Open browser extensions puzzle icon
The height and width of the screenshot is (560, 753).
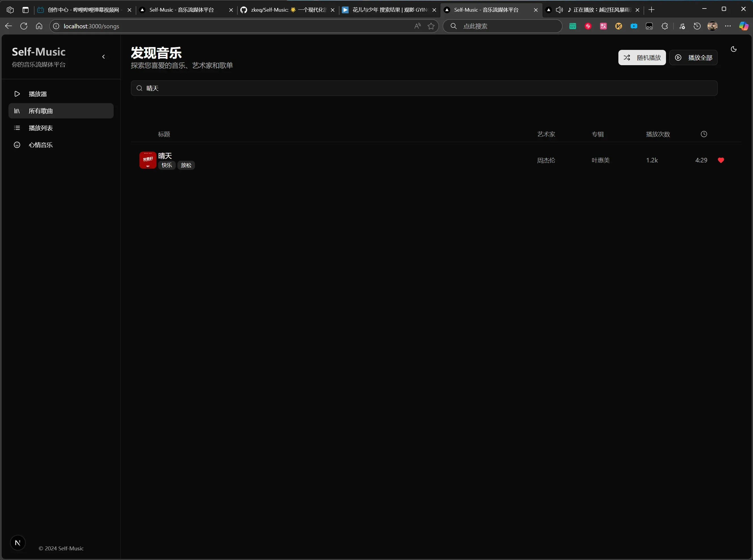click(665, 26)
